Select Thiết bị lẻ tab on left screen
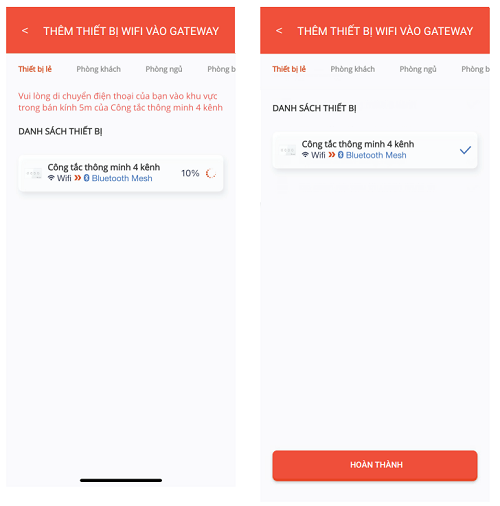The width and height of the screenshot is (500, 506). coord(35,69)
